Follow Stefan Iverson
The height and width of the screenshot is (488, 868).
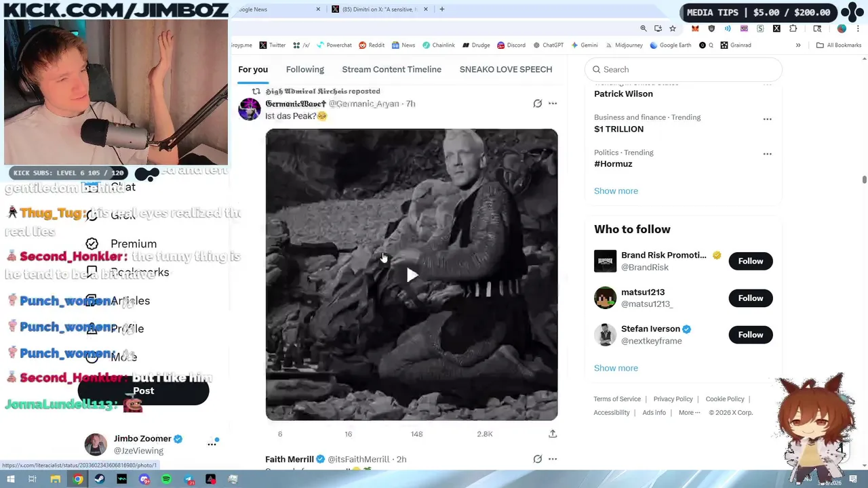[751, 335]
